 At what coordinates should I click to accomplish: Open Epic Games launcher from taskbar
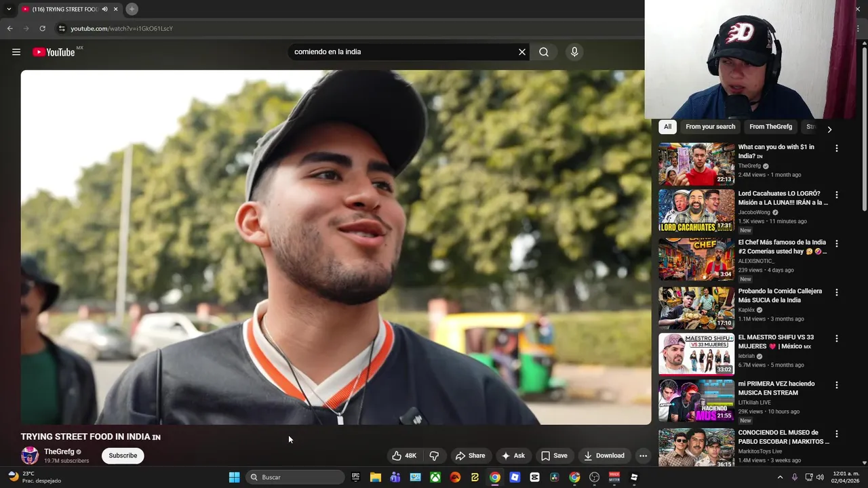click(x=355, y=477)
